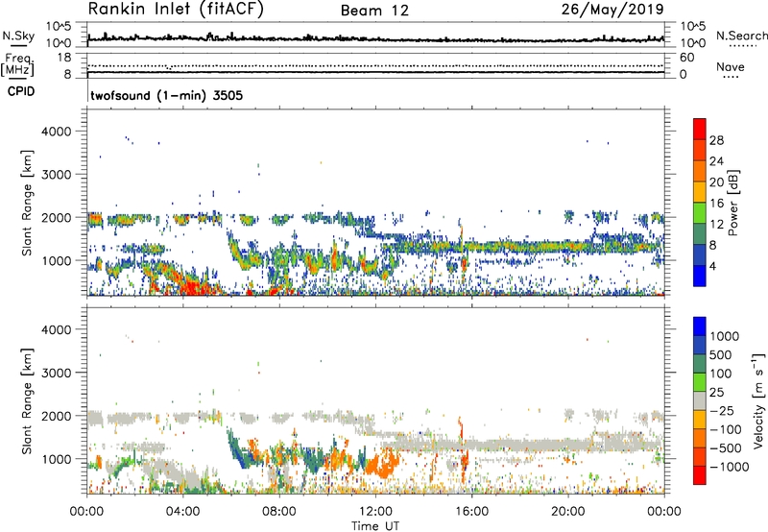Click the noise trace in the N.Sky panel
Screen dimensions: 768x532
point(375,38)
